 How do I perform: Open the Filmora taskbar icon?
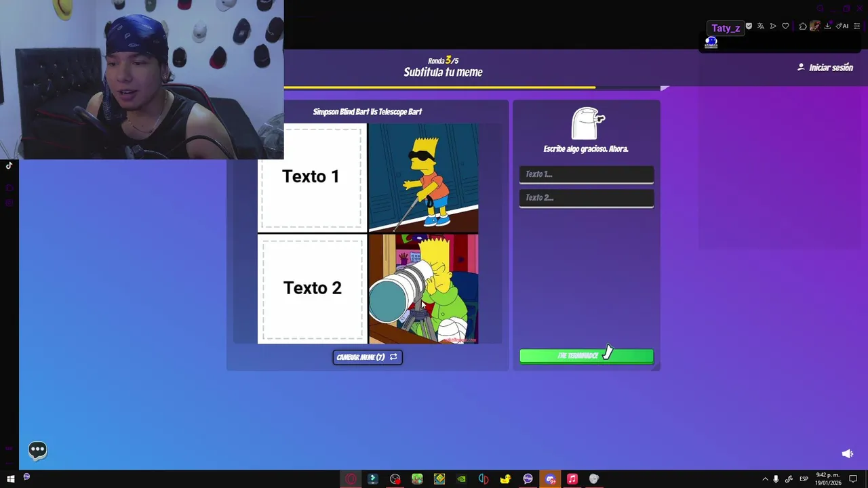pos(372,479)
